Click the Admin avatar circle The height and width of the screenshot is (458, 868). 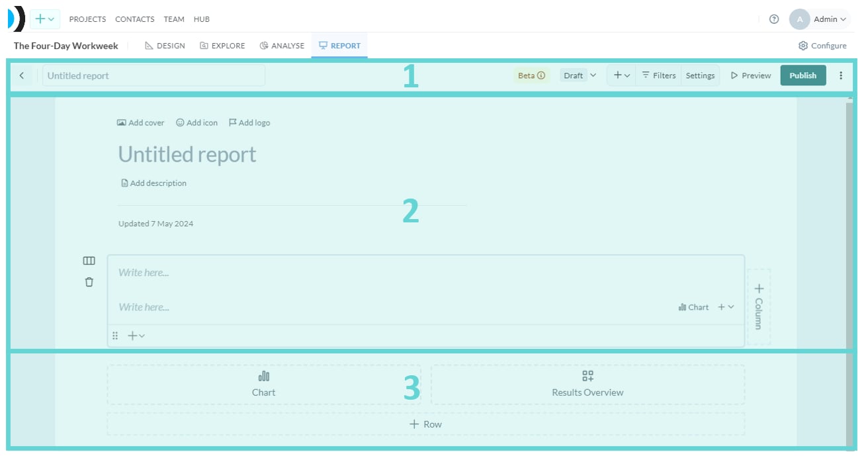pos(799,19)
